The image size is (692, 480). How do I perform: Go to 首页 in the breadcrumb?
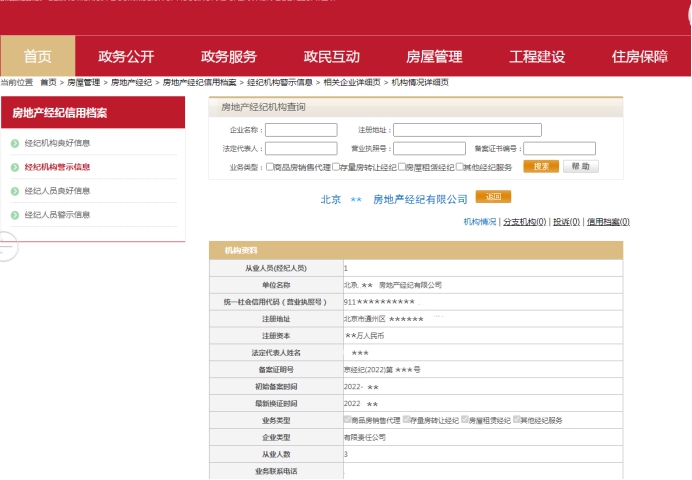click(48, 82)
